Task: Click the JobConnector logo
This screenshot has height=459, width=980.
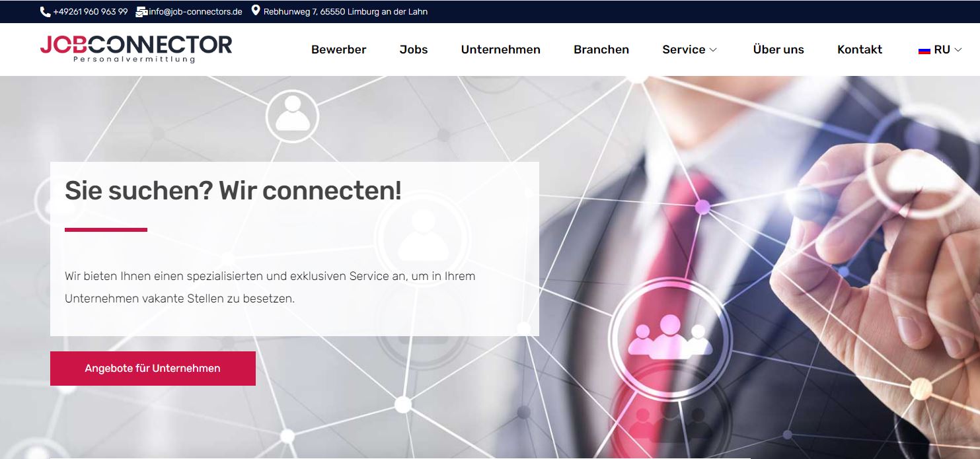Action: click(x=136, y=49)
